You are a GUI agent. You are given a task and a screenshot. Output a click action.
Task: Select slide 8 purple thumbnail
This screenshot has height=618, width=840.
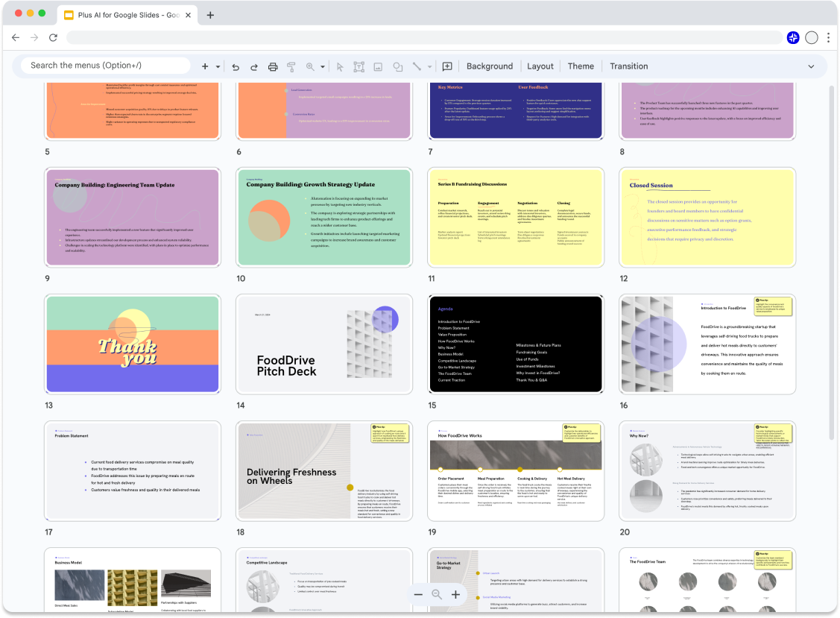[x=707, y=110]
